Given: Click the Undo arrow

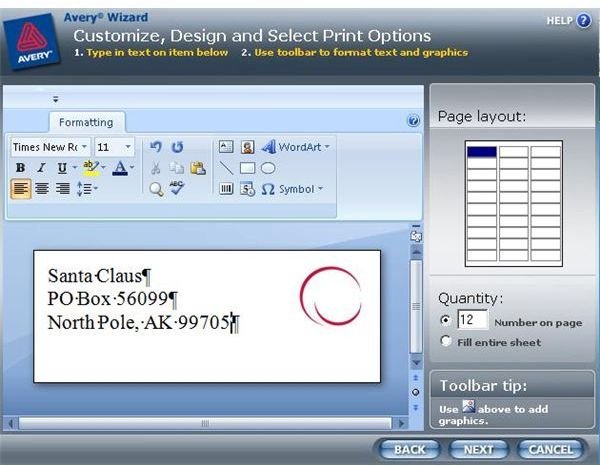Looking at the screenshot, I should [155, 147].
